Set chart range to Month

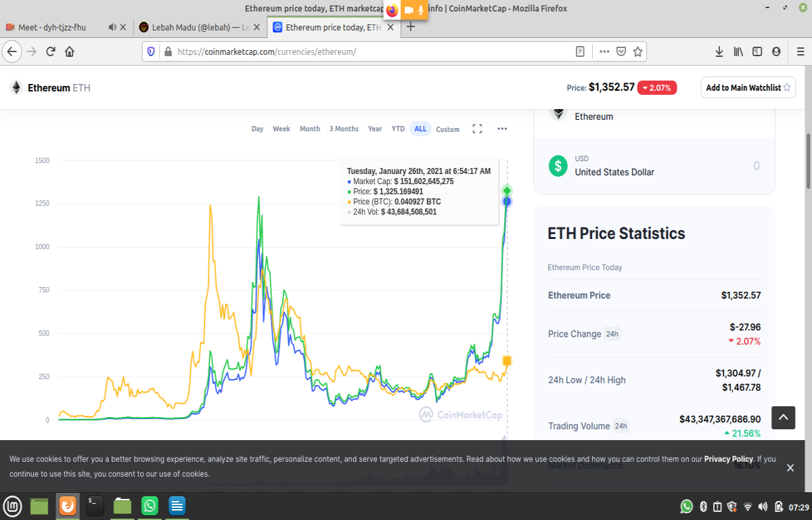point(310,129)
